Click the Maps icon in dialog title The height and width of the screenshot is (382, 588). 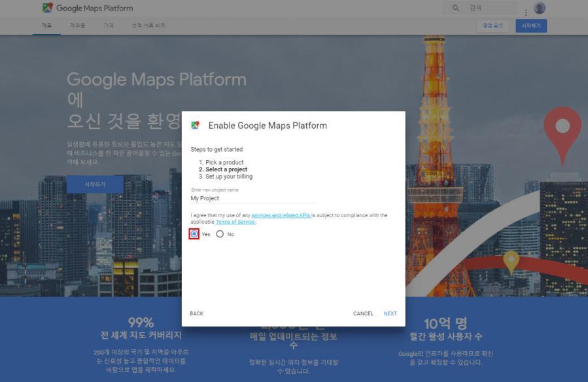[195, 126]
